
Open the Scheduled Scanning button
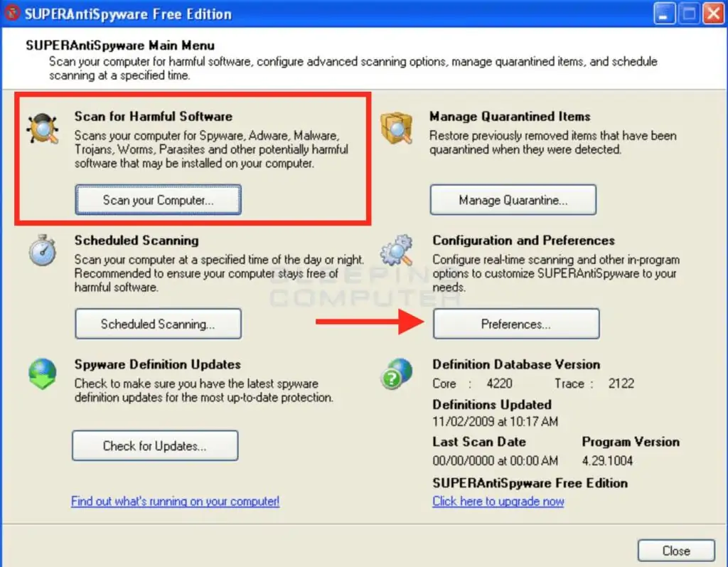click(x=159, y=324)
